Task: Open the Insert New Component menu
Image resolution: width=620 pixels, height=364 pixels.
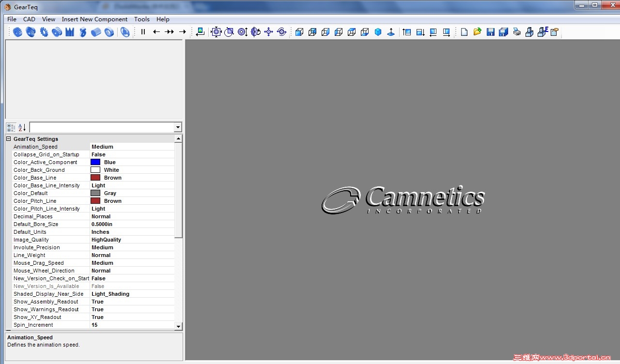Action: (x=94, y=19)
